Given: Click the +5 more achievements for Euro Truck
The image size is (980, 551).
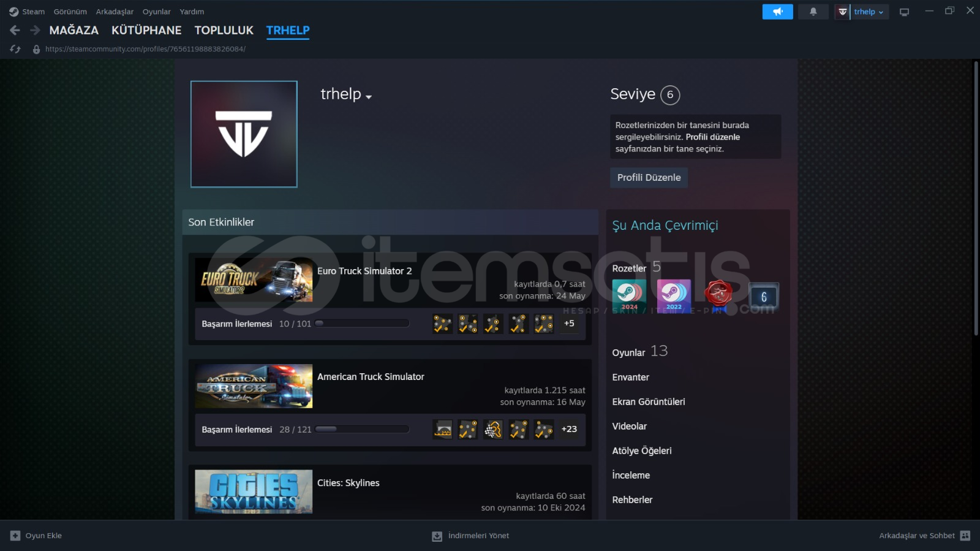Looking at the screenshot, I should click(x=569, y=324).
